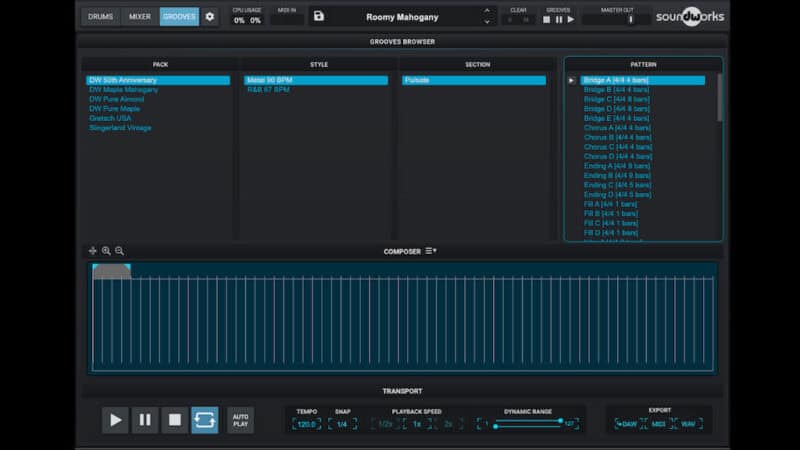The height and width of the screenshot is (450, 800).
Task: Pause grooves playback in the top bar
Action: click(x=559, y=20)
